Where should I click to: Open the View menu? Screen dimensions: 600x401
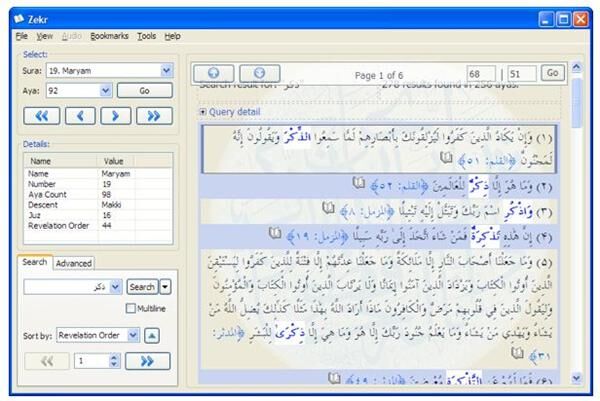pos(44,36)
